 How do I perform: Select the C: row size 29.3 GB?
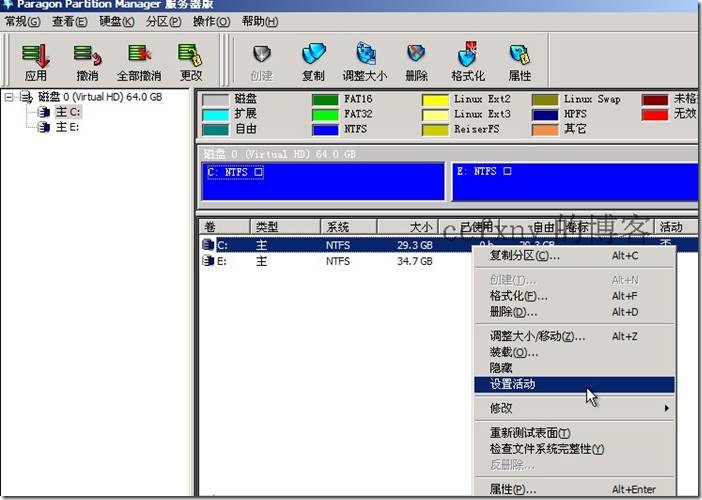(x=415, y=245)
